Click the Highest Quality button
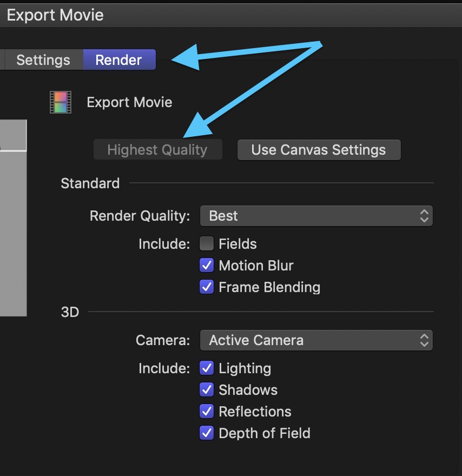 [157, 149]
